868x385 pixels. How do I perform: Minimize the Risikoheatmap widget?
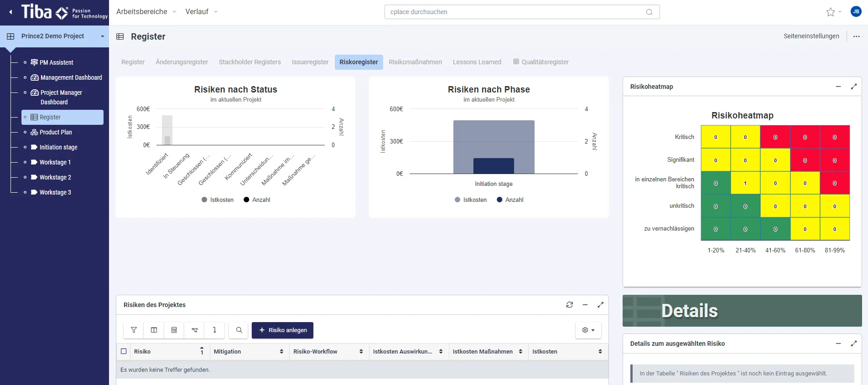[838, 87]
